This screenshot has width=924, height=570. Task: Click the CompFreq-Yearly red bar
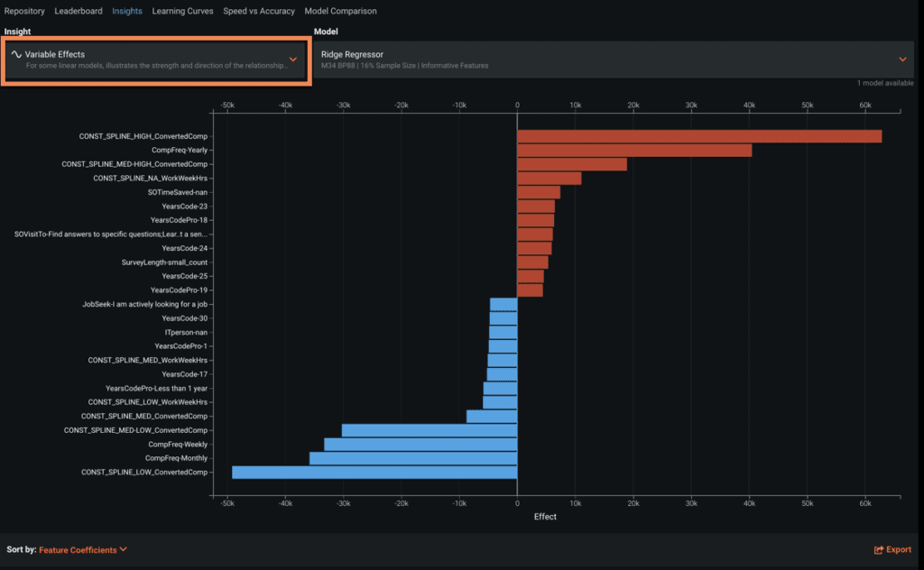[x=634, y=150]
